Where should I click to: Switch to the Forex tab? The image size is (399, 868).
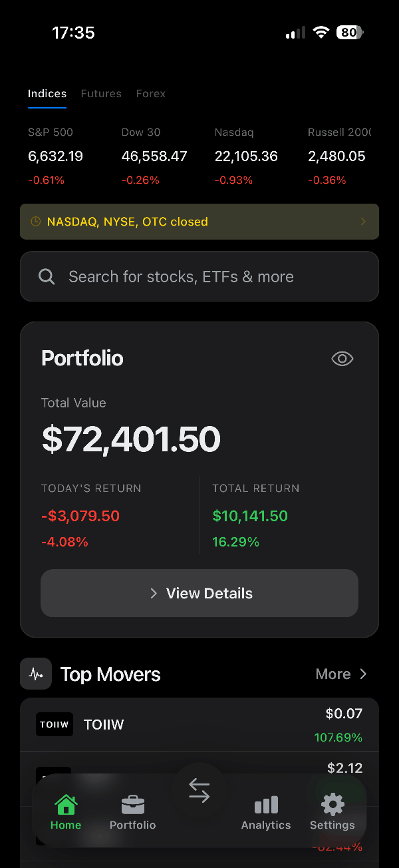click(x=150, y=93)
